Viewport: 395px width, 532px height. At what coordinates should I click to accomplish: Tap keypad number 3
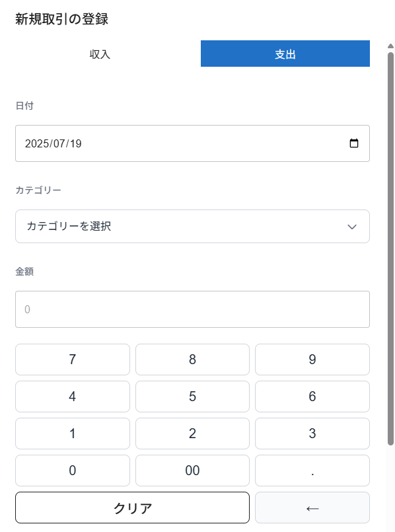[312, 434]
